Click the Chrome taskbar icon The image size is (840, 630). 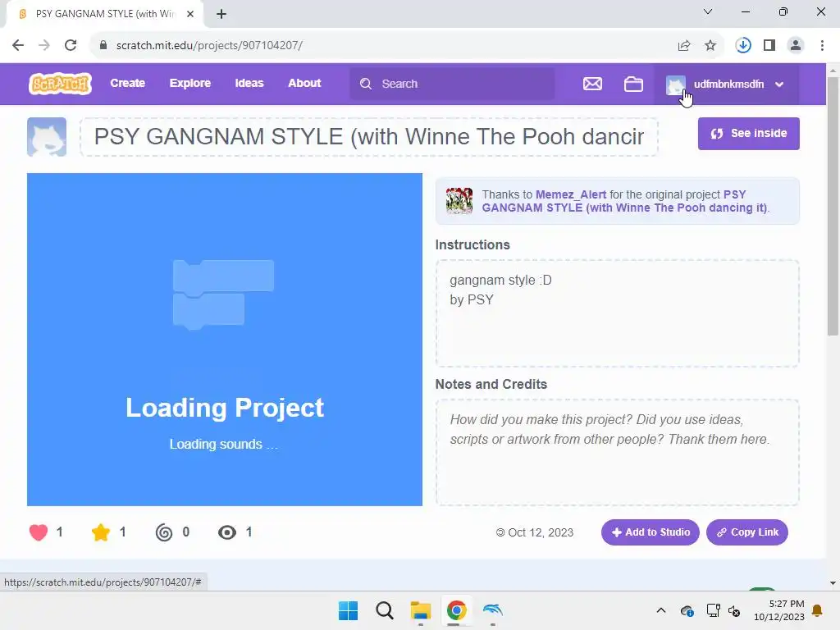[x=456, y=610]
